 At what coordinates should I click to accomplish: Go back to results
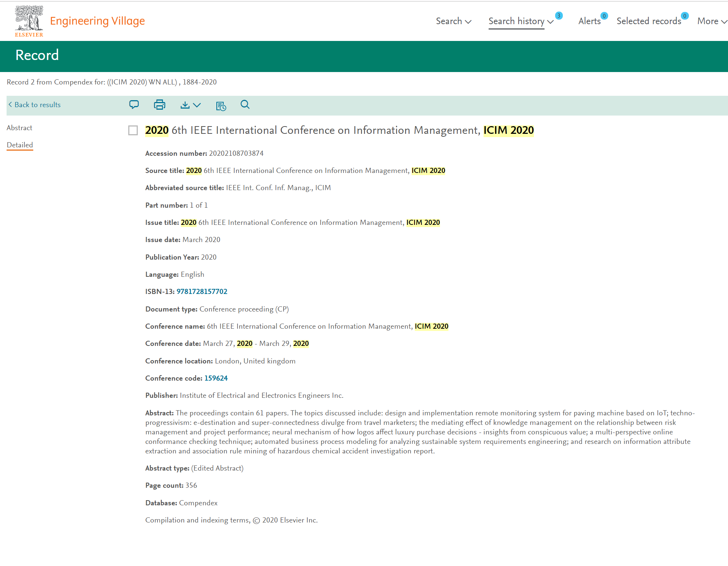[34, 105]
